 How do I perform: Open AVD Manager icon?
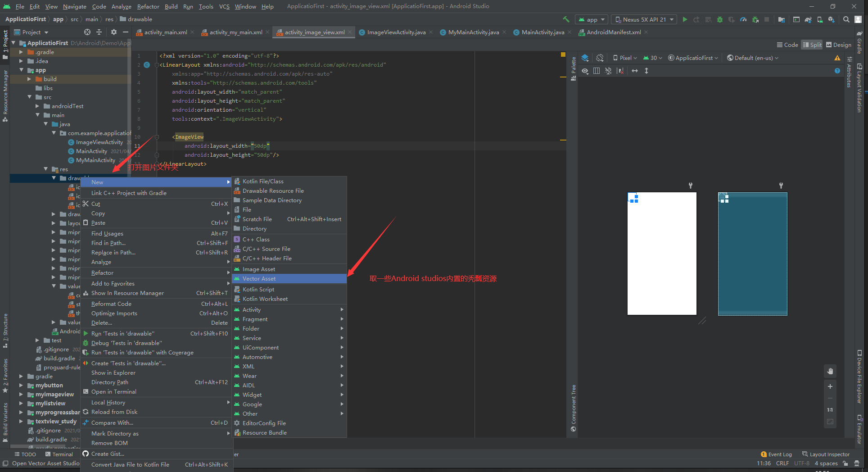coord(820,19)
